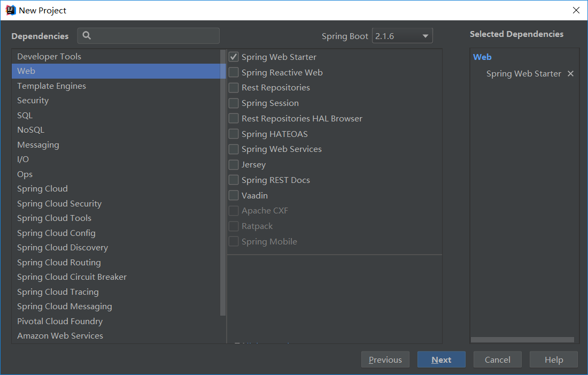The width and height of the screenshot is (588, 375).
Task: Cancel the new project wizard
Action: [x=497, y=359]
